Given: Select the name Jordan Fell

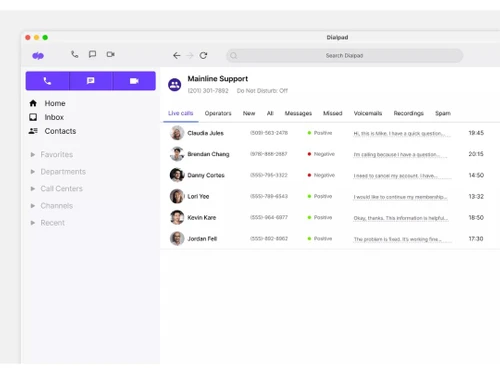Looking at the screenshot, I should [202, 239].
